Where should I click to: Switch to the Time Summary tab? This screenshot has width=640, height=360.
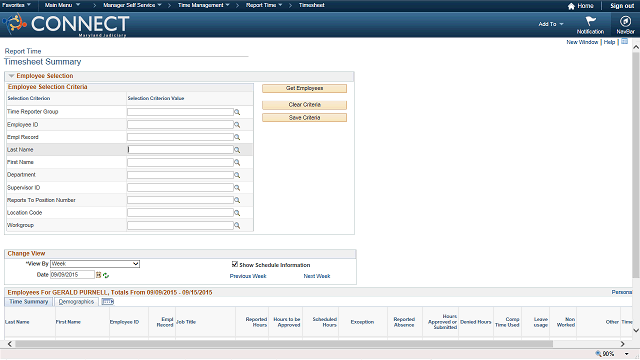click(29, 302)
